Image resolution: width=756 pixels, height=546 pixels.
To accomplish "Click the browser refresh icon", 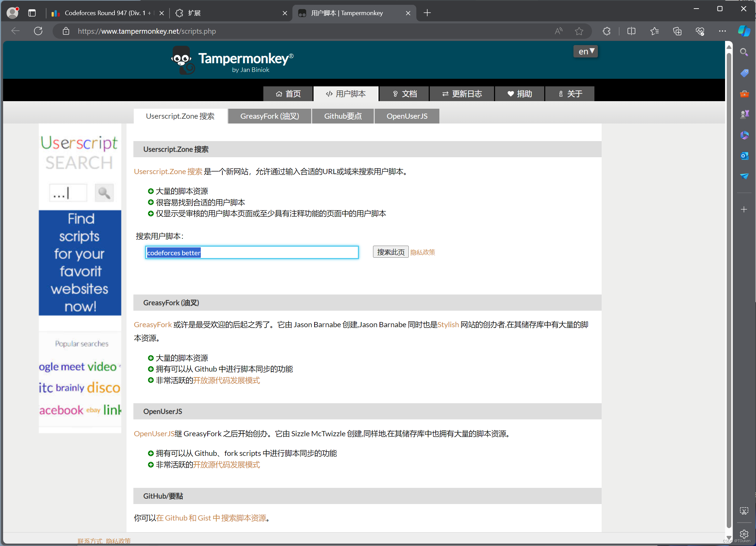I will (38, 31).
